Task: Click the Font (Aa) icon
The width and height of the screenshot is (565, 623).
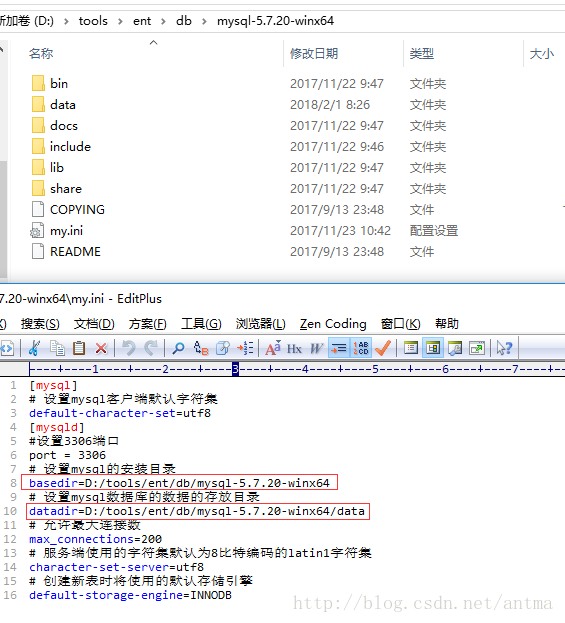Action: coord(273,348)
